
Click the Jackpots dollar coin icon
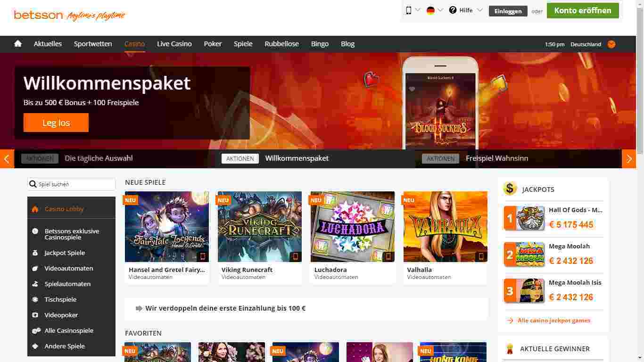click(510, 189)
